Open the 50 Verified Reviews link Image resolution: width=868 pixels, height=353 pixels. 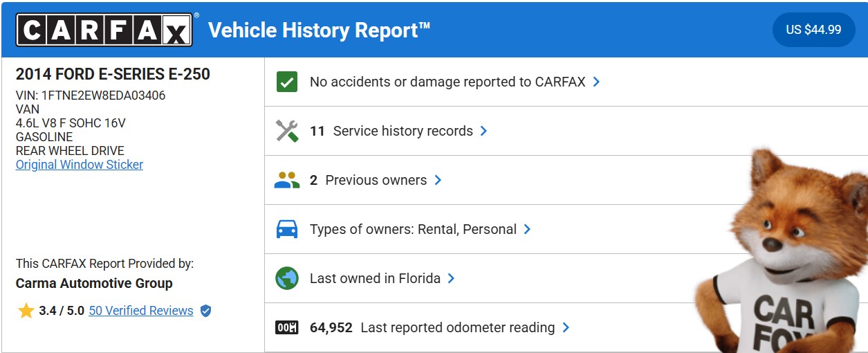click(141, 311)
